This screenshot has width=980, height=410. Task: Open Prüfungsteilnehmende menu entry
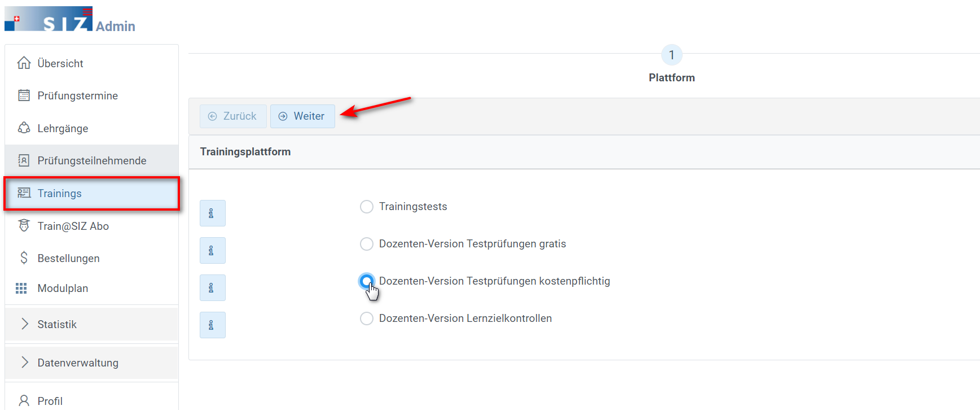pos(91,160)
